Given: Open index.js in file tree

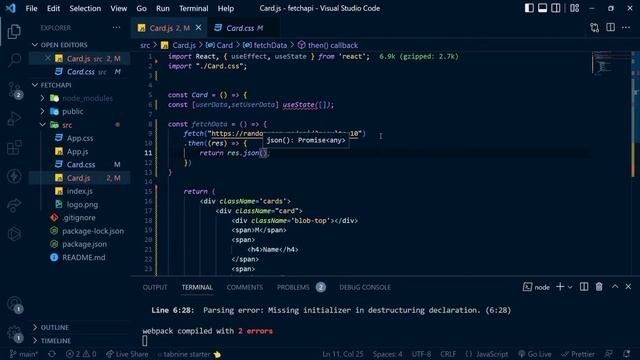Looking at the screenshot, I should point(80,191).
